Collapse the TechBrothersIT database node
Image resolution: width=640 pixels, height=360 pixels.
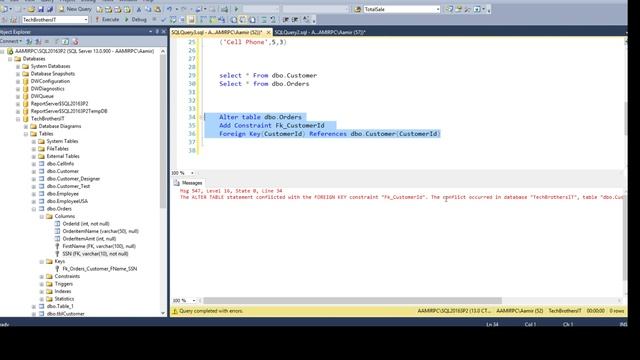18,119
